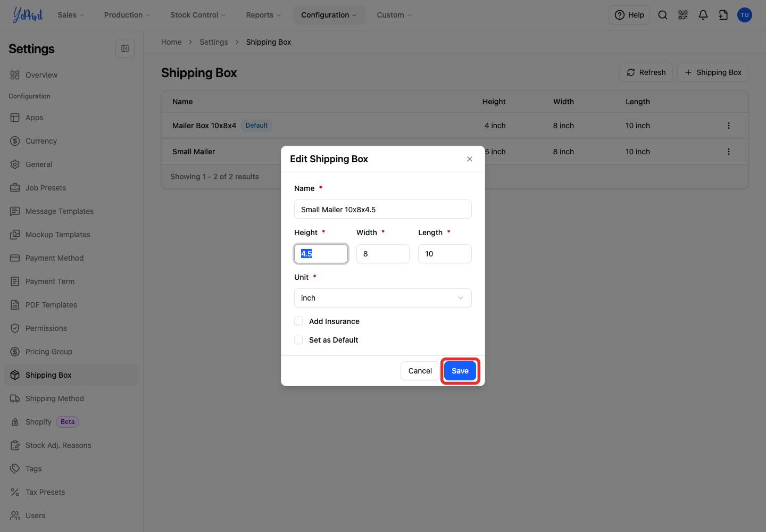Open the notifications bell
766x532 pixels.
tap(703, 15)
